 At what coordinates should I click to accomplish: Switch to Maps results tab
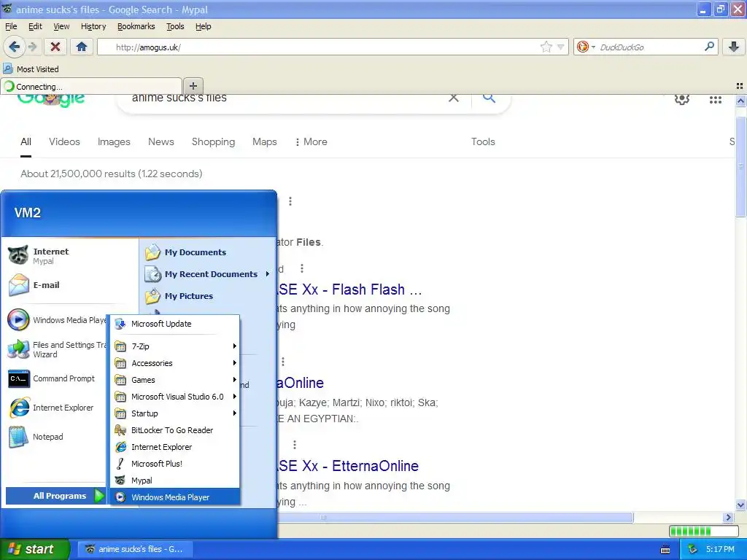(264, 141)
